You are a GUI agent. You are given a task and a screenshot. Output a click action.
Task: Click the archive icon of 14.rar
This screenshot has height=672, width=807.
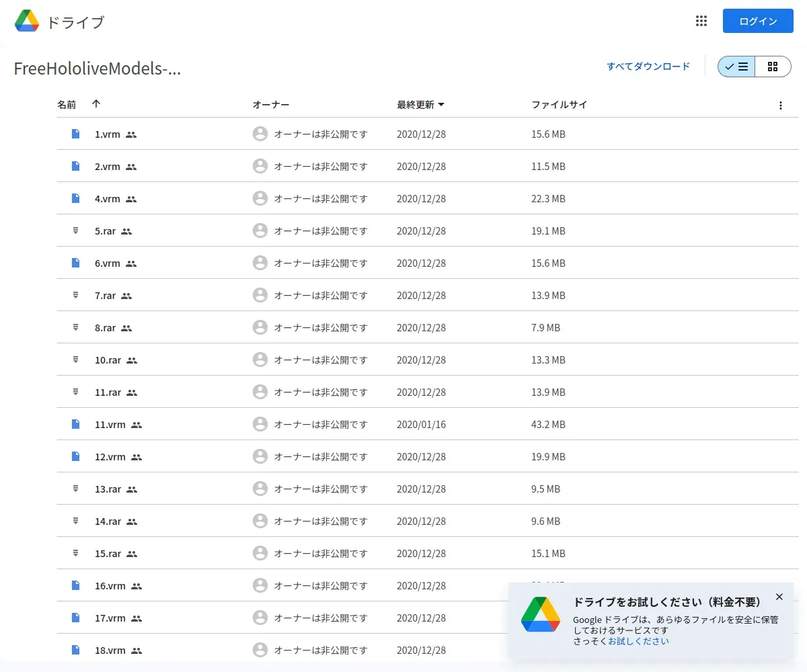tap(76, 521)
